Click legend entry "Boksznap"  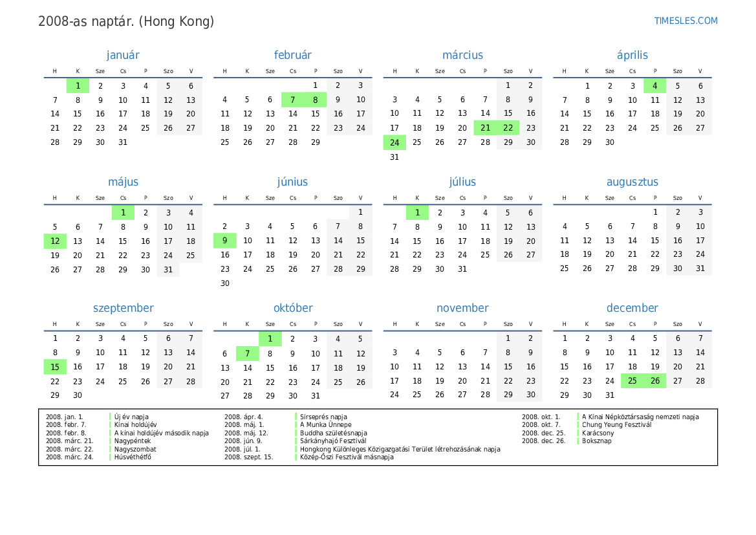597,441
